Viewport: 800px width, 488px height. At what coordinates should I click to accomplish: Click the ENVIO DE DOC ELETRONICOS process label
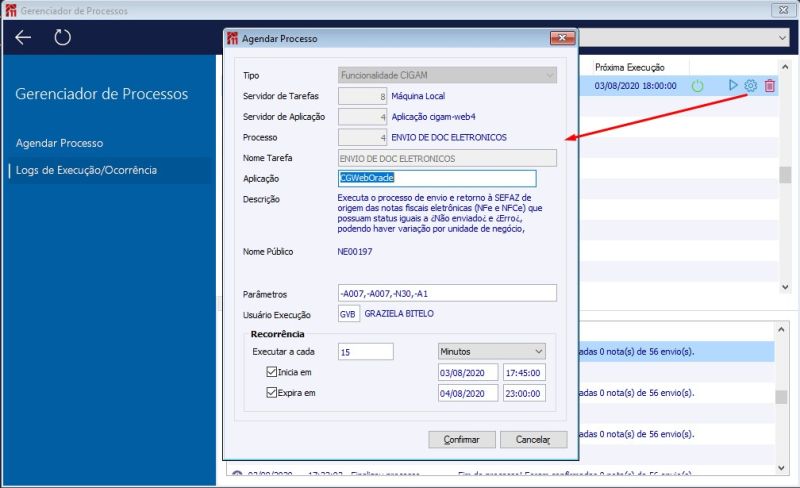point(449,137)
